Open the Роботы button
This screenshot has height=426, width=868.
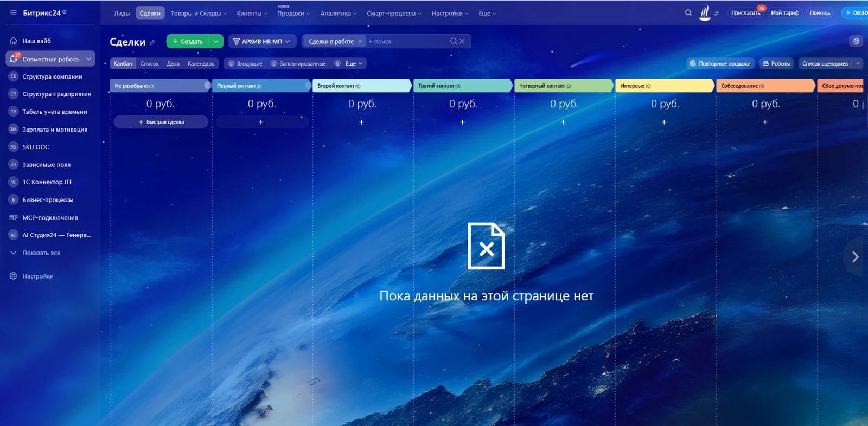coord(776,63)
